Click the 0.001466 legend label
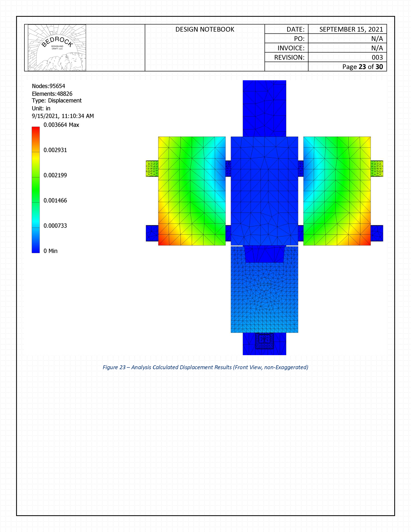Screen dimensions: 411x532 click(55, 200)
